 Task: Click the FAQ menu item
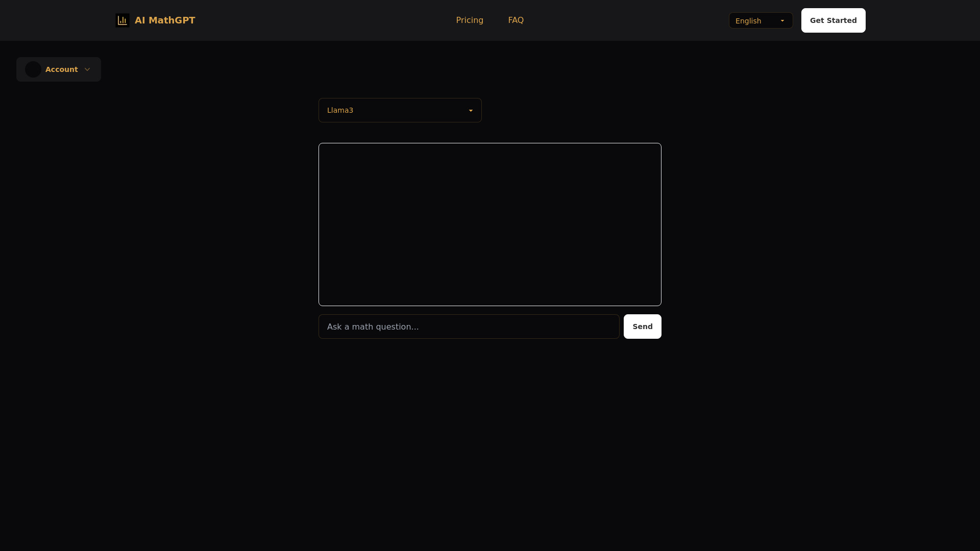coord(516,20)
